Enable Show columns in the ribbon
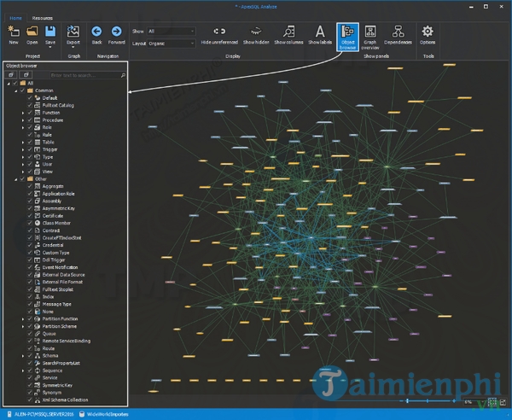 (x=288, y=35)
